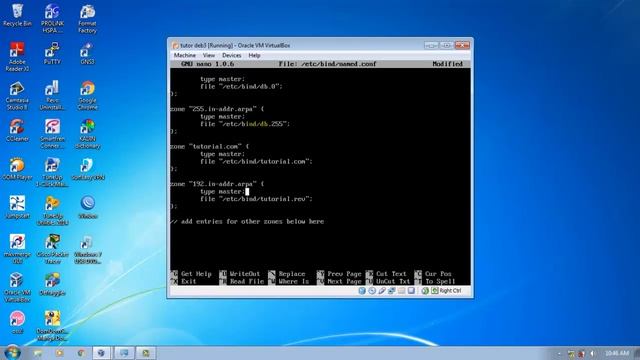Select the GOM Player desktop icon
Screen dimensions: 640x360
(17, 169)
